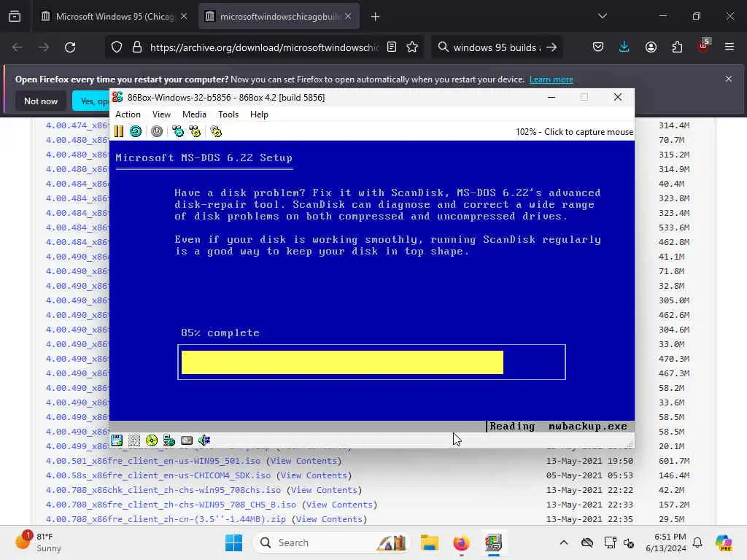Bookmark this page with the star icon

click(x=412, y=47)
